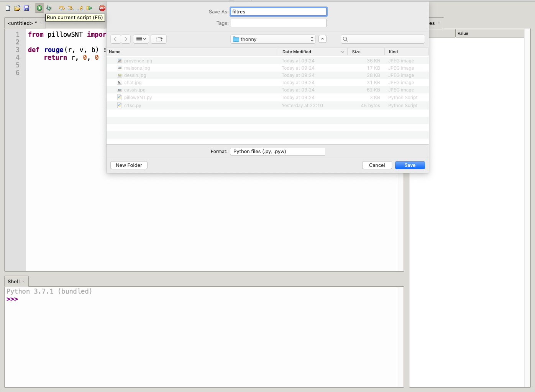Collapse the dialog with the chevron-up button
535x392 pixels.
322,39
